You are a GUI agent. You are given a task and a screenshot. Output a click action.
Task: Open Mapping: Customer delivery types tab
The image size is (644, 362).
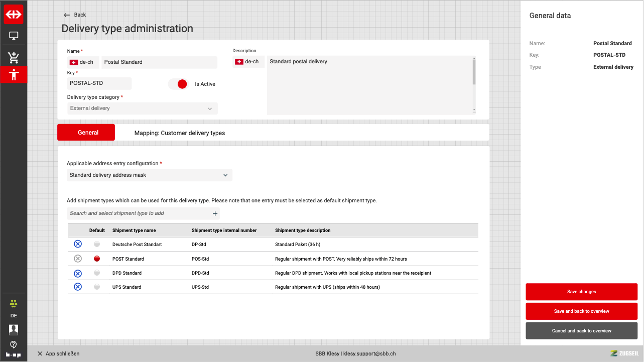[x=180, y=133]
